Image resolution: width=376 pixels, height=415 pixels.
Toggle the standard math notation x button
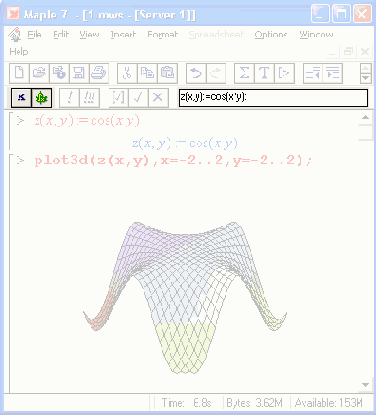tap(21, 98)
